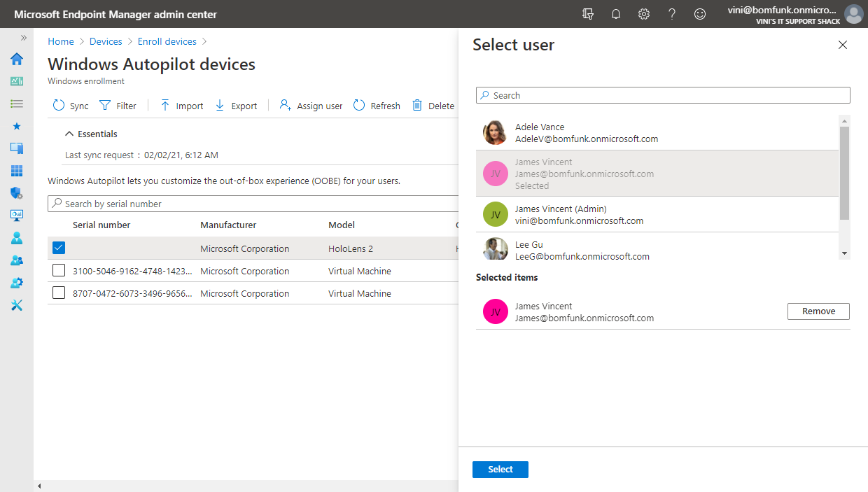Click the user list scrollbar thumb
Screen dimensions: 868x492
tap(845, 173)
